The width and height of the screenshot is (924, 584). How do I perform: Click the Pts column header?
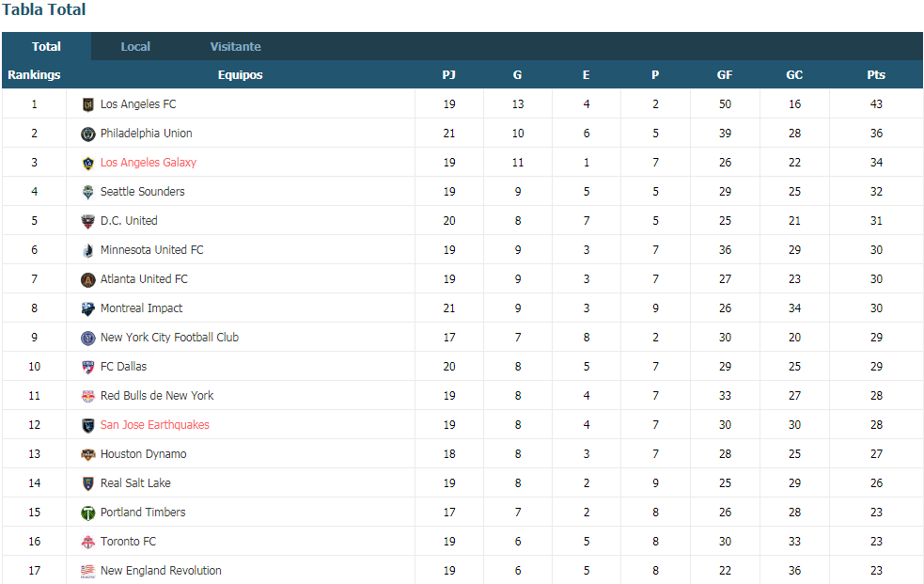click(x=876, y=75)
